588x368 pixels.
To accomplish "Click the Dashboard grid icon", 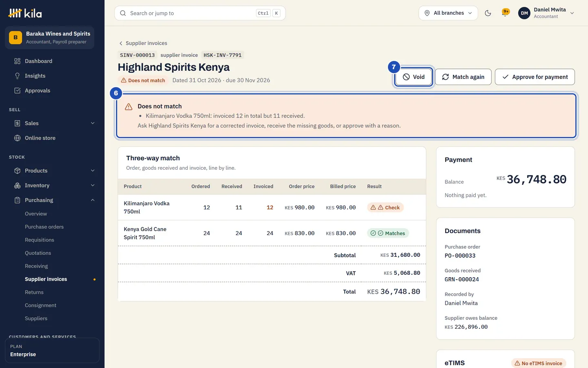I will [x=17, y=61].
